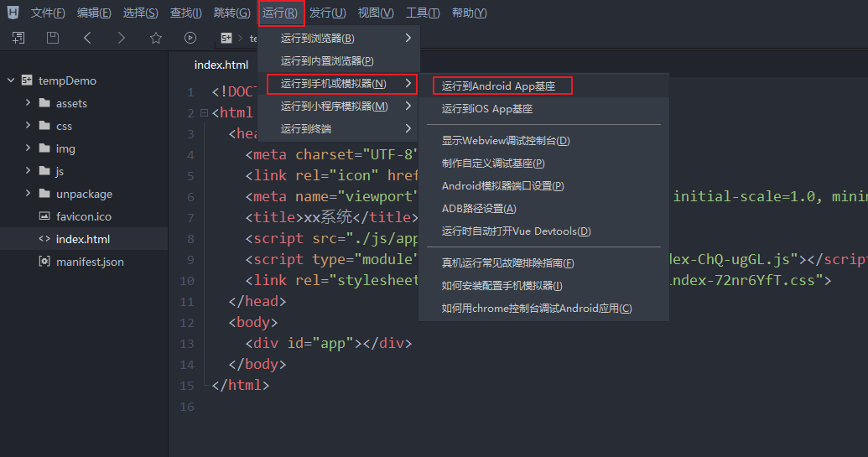The width and height of the screenshot is (868, 457).
Task: Select 显示Webview调试控制台(D)
Action: coord(543,141)
